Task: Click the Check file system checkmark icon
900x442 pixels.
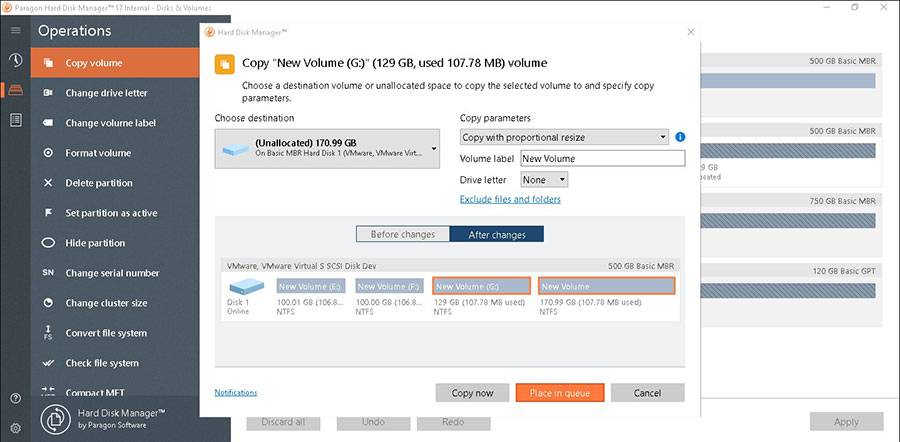Action: pyautogui.click(x=48, y=363)
